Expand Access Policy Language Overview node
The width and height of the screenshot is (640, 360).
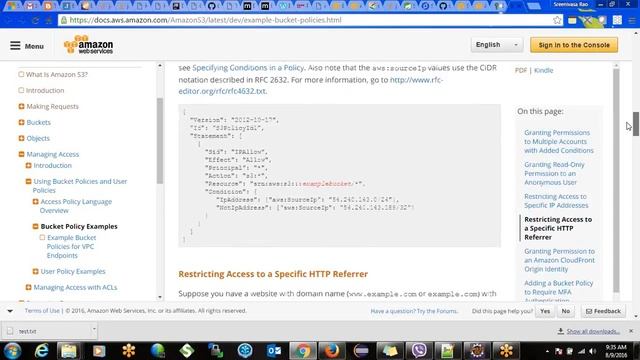[x=35, y=202]
